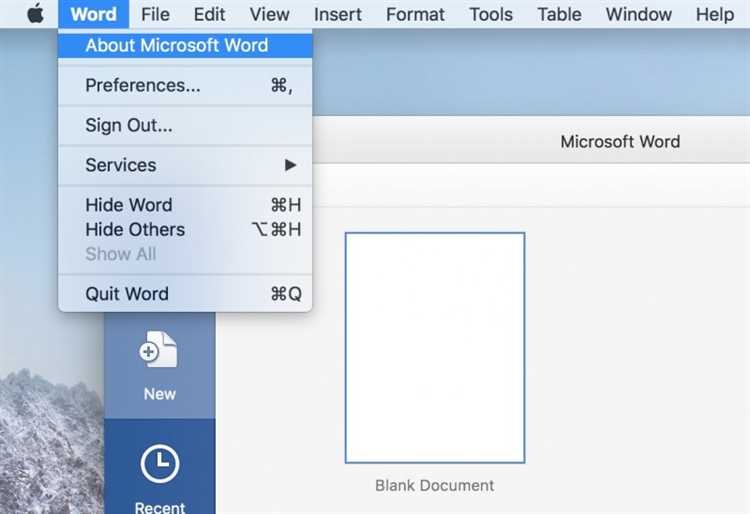Open the Recent clock icon in sidebar

pos(160,463)
